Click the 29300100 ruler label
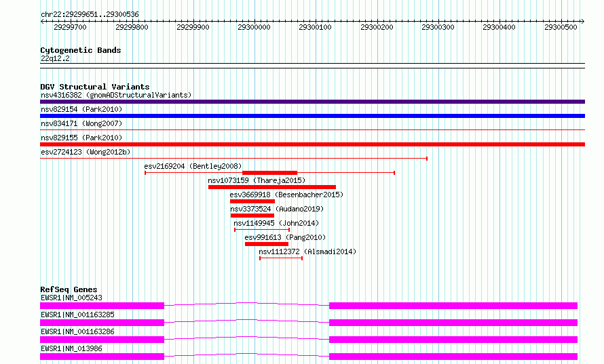The width and height of the screenshot is (604, 364). click(x=315, y=27)
